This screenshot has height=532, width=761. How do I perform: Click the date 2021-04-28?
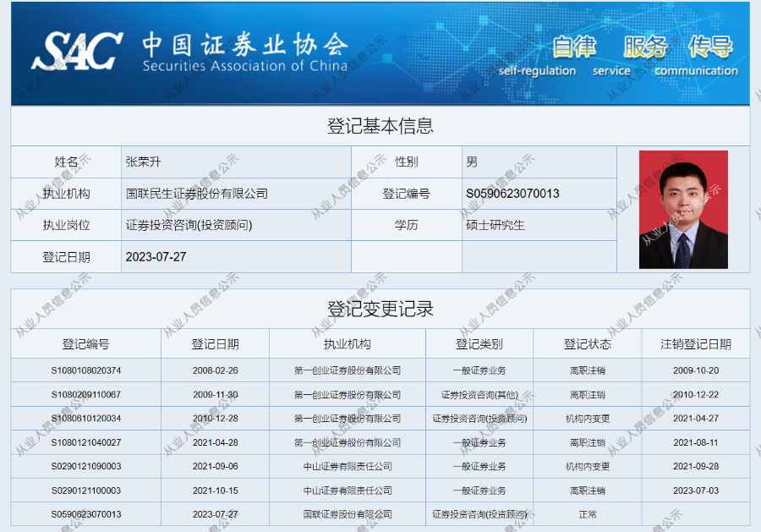click(x=215, y=442)
